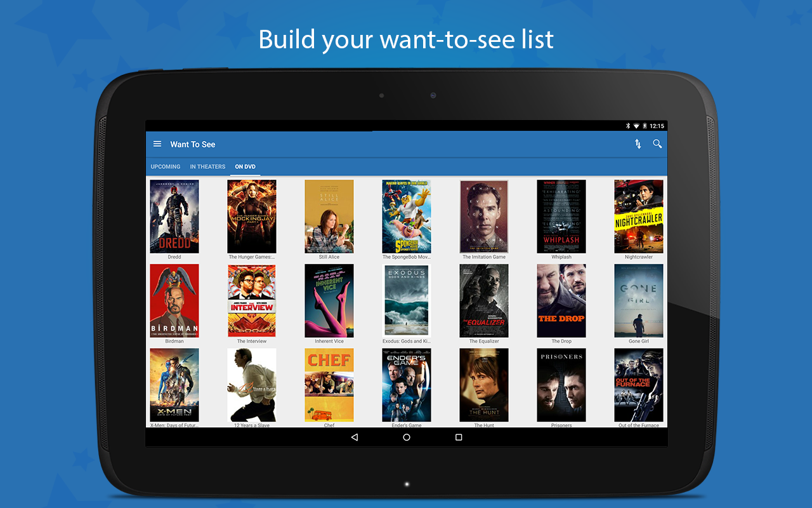Click the 'Dredd' title caption
This screenshot has height=508, width=812.
[174, 257]
